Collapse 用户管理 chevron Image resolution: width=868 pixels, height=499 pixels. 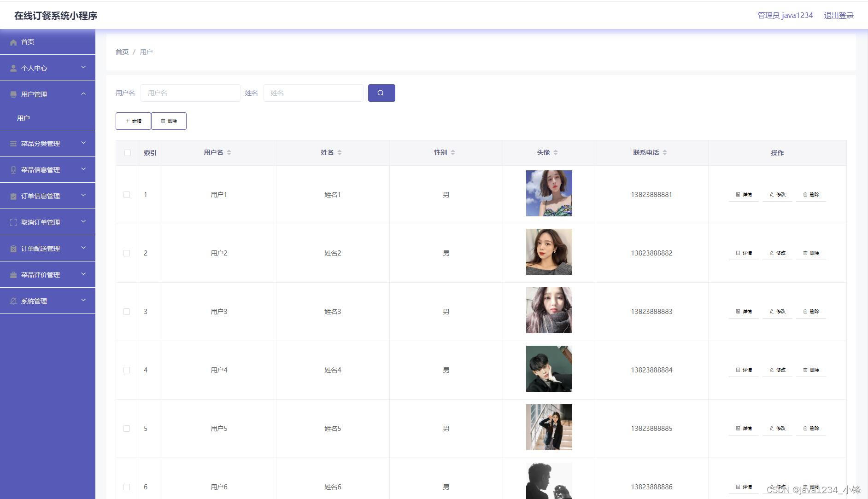83,94
